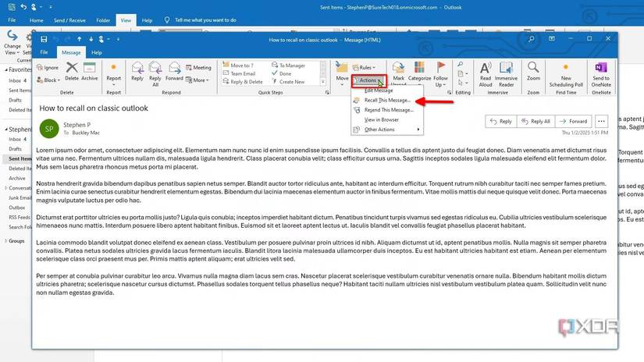Open the Actions dropdown button
Screen dimensions: 644x362
368,80
